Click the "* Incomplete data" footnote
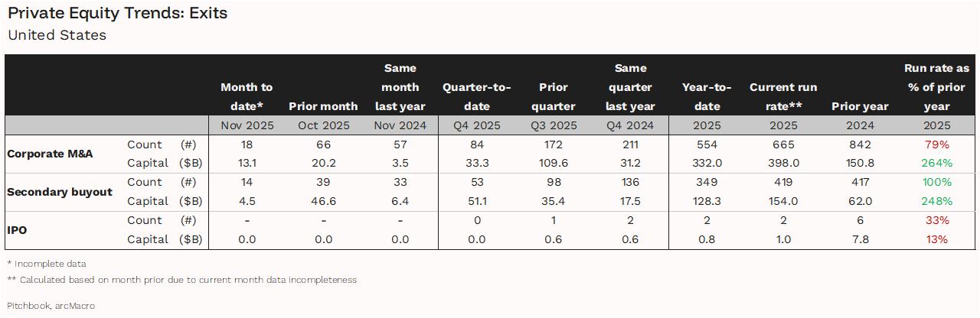Viewport: 980px width, 318px height. pyautogui.click(x=47, y=264)
